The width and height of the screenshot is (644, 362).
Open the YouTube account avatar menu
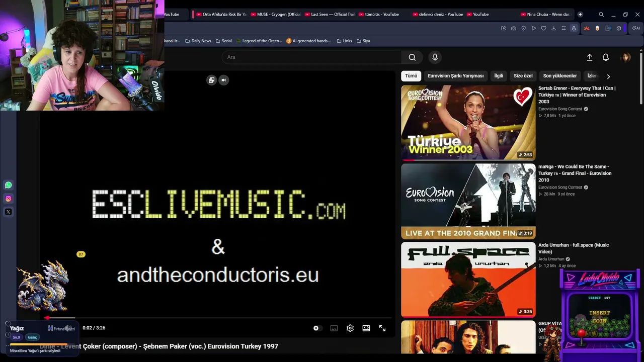tap(626, 57)
